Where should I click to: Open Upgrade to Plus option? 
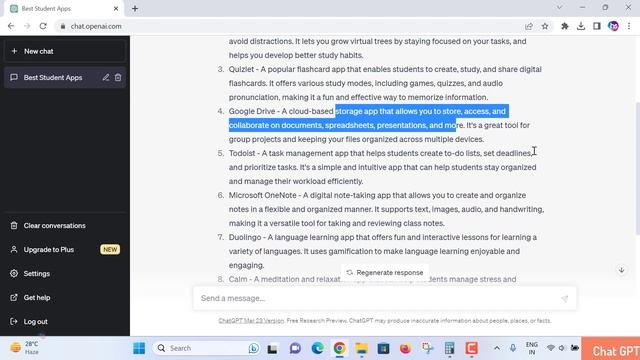[x=64, y=249]
